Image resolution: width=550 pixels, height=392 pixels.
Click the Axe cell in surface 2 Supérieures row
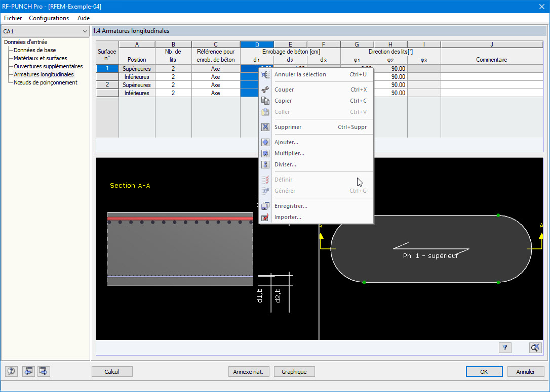point(216,85)
